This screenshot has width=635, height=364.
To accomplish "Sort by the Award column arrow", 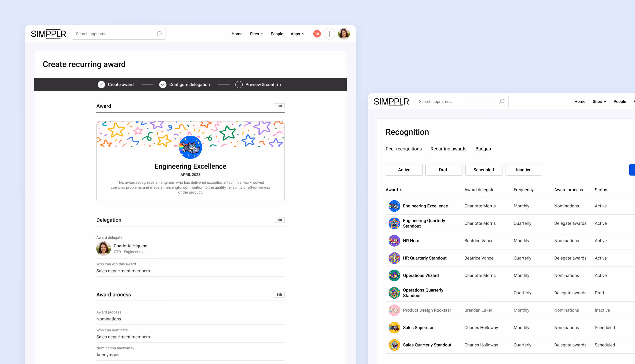I will point(400,190).
